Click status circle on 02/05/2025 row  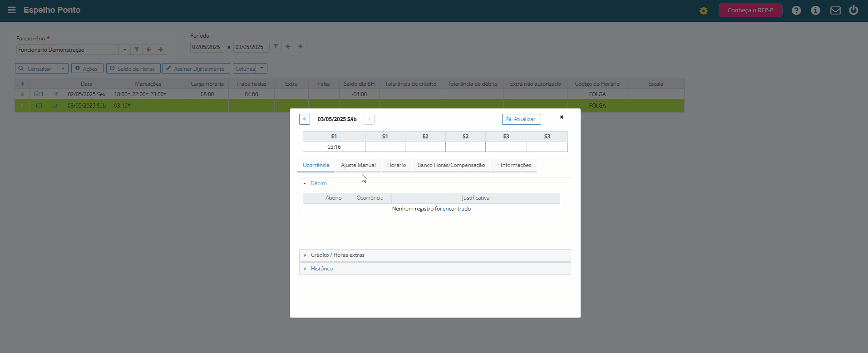pos(22,94)
